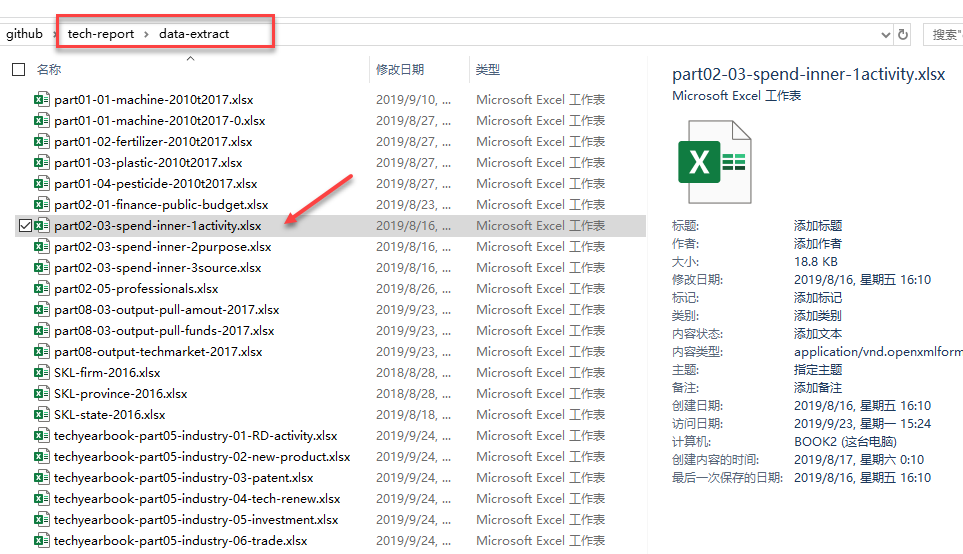963x554 pixels.
Task: Sort files by 修改日期 column header
Action: 400,70
